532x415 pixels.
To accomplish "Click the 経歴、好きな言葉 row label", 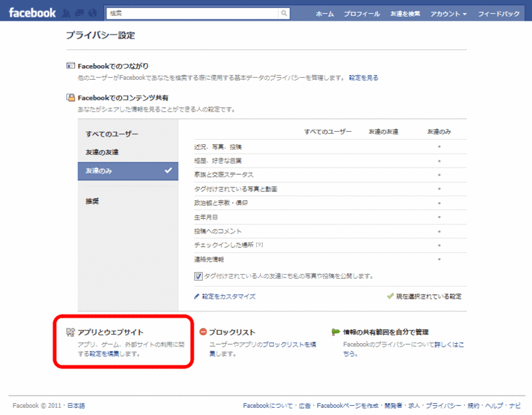I will click(x=218, y=161).
